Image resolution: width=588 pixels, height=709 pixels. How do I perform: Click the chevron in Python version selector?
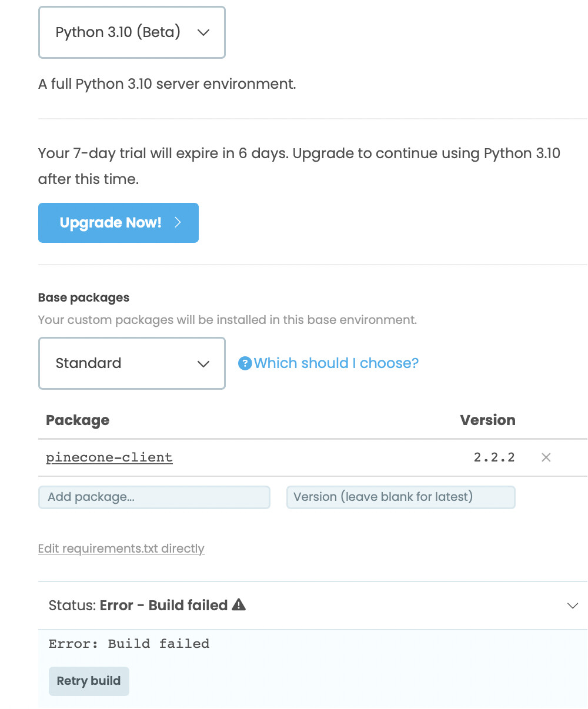click(x=203, y=33)
